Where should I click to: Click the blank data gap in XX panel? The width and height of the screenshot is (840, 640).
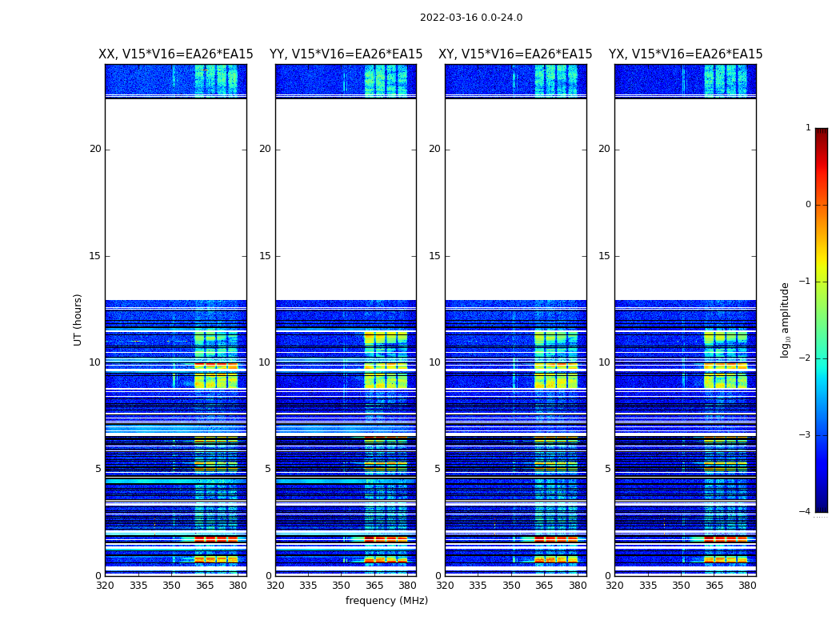(x=176, y=199)
